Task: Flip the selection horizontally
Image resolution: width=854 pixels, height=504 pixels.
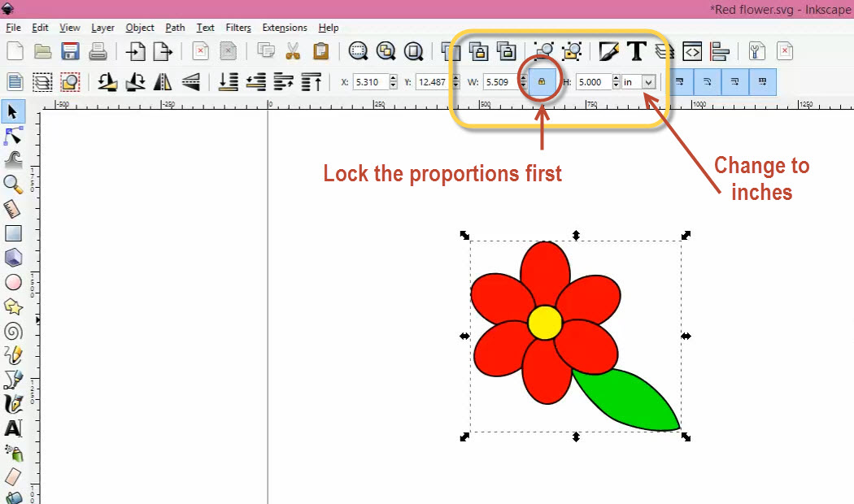Action: (163, 82)
